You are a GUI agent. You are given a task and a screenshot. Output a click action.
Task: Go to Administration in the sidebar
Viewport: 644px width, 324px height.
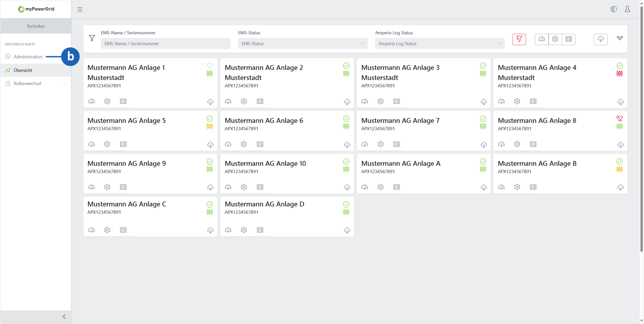(28, 57)
